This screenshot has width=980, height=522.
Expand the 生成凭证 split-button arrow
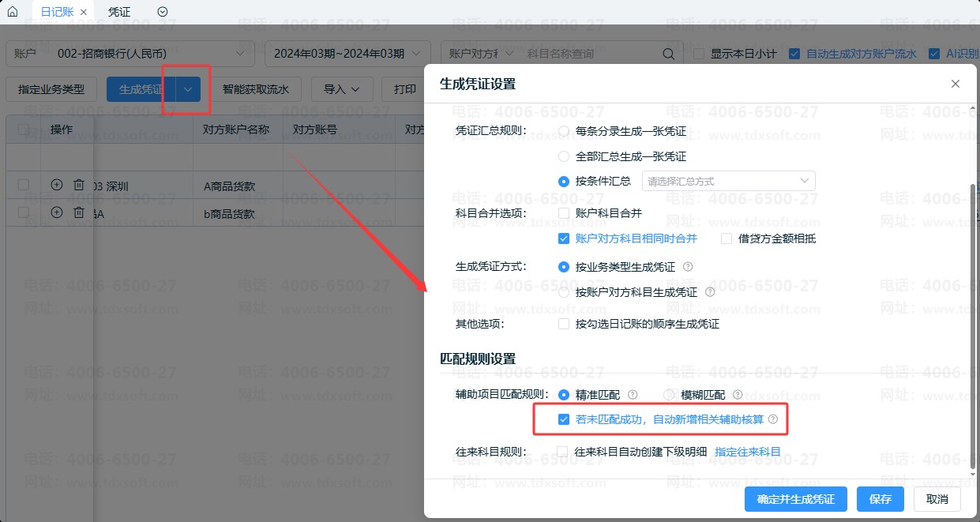click(188, 89)
